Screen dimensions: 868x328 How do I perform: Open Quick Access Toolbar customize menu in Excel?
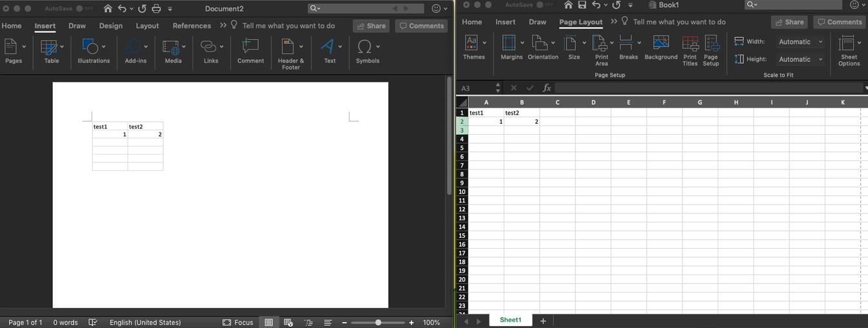click(x=630, y=5)
